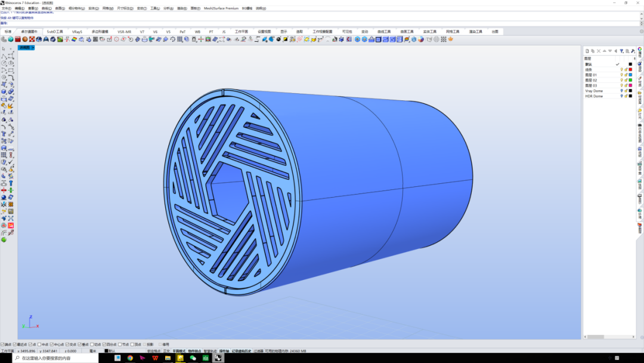The image size is (644, 363).
Task: Toggle lock icon of 图层 03 layer
Action: pyautogui.click(x=626, y=85)
